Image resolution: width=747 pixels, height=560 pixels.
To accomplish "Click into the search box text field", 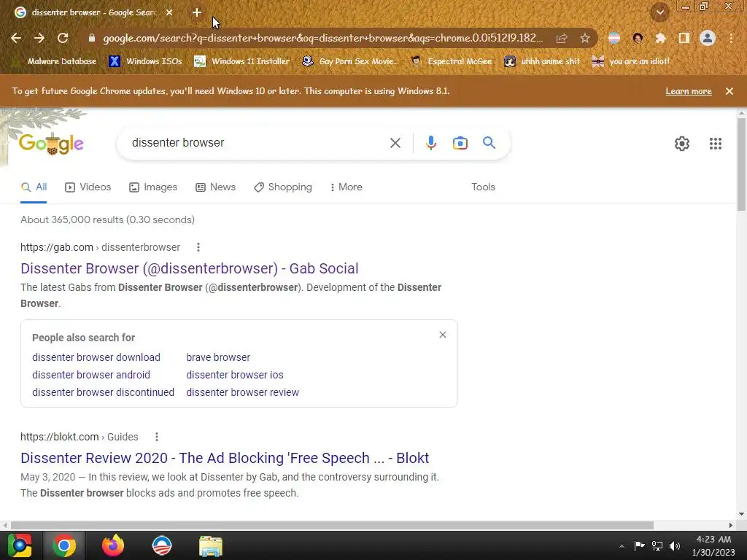I will (x=258, y=143).
